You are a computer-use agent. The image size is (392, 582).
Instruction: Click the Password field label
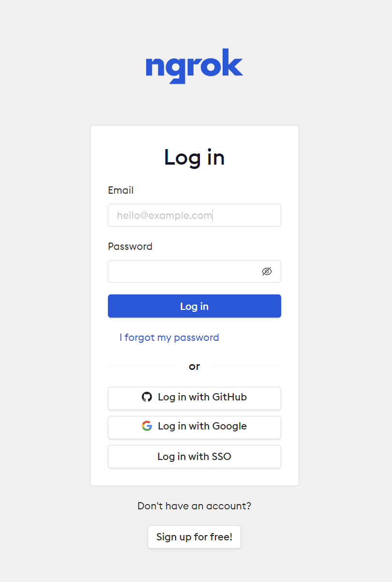coord(130,246)
